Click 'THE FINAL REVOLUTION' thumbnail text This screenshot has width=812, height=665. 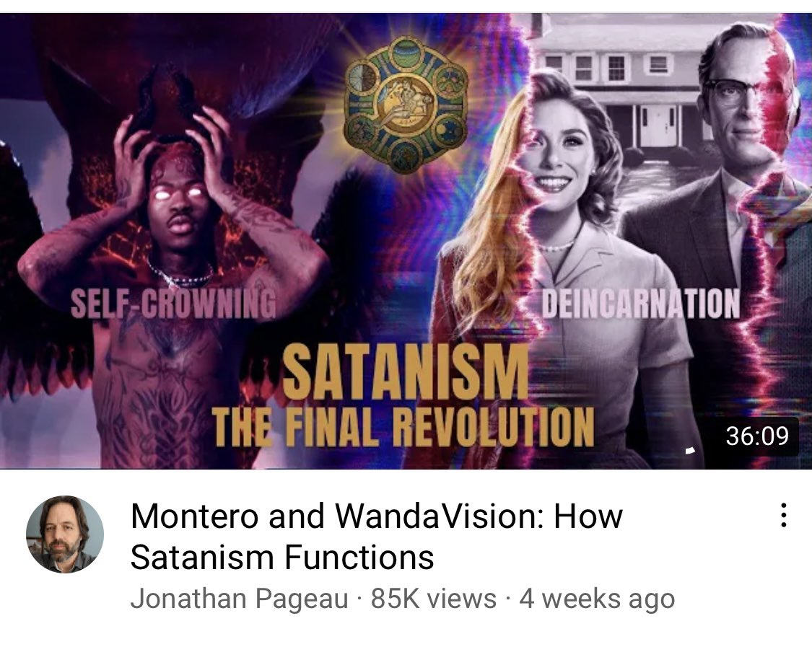[403, 427]
